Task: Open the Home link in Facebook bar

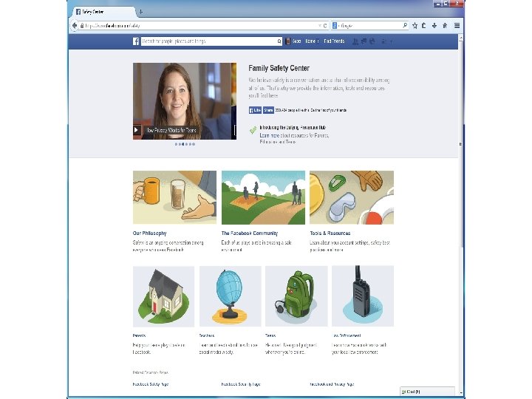Action: pos(311,41)
